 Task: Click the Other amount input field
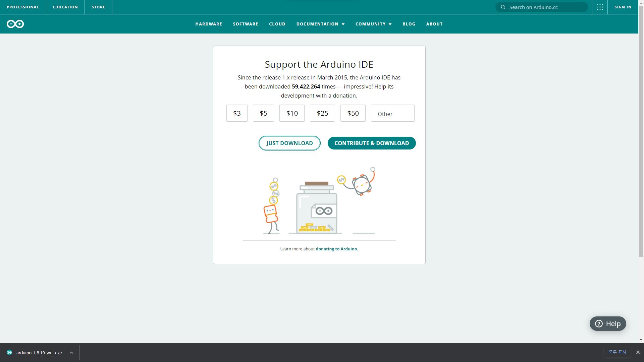[392, 114]
